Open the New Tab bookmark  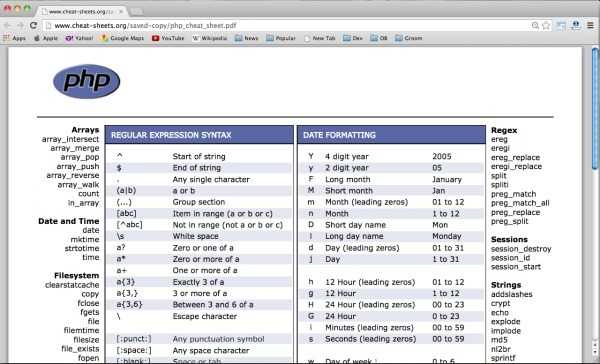point(320,38)
